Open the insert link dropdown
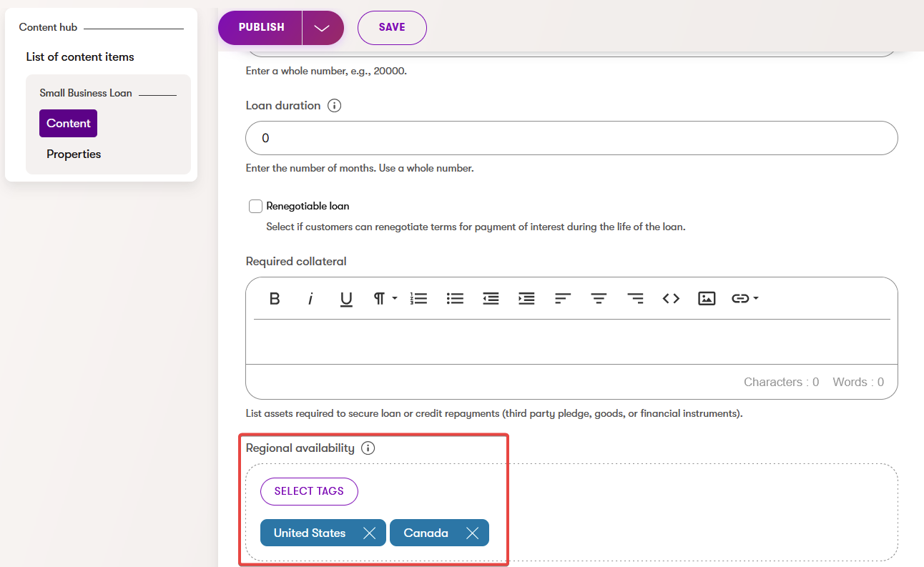The image size is (924, 567). coord(744,299)
